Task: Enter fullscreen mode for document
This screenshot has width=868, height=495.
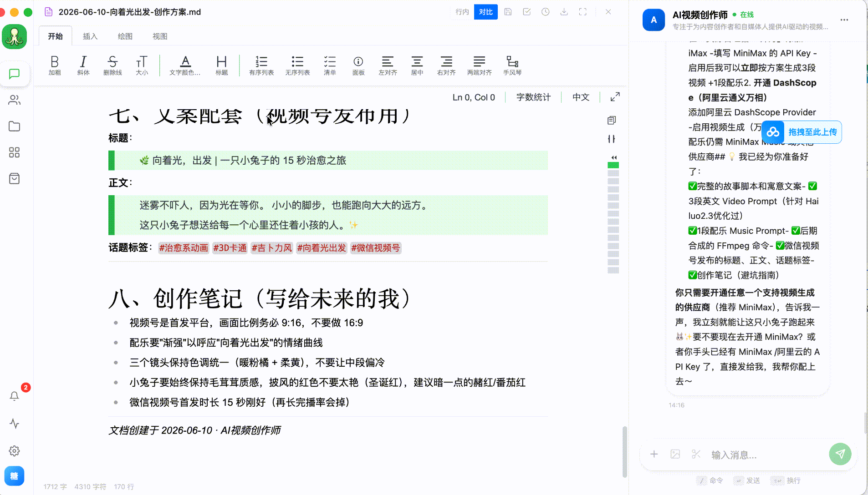Action: click(x=583, y=12)
